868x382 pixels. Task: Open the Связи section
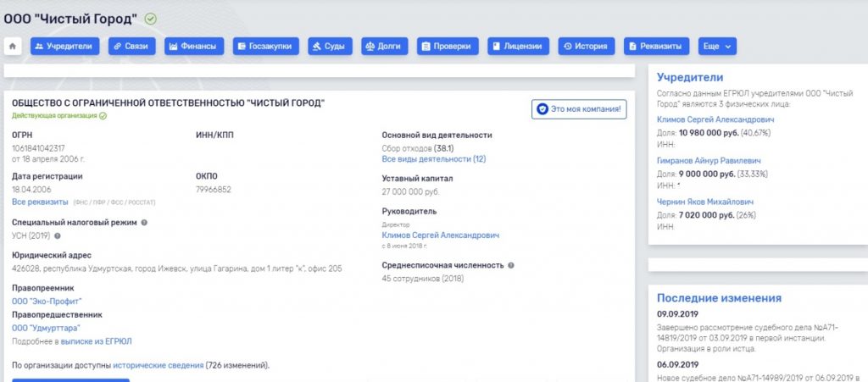(131, 47)
